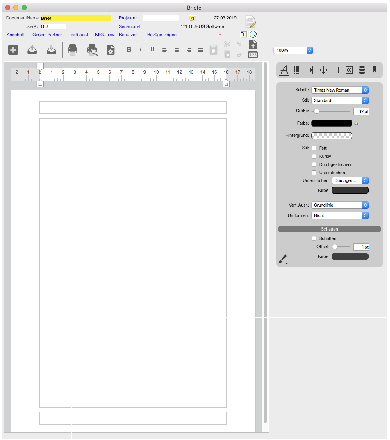Click the plus icon in the toolbar
The height and width of the screenshot is (440, 390).
coord(13,50)
